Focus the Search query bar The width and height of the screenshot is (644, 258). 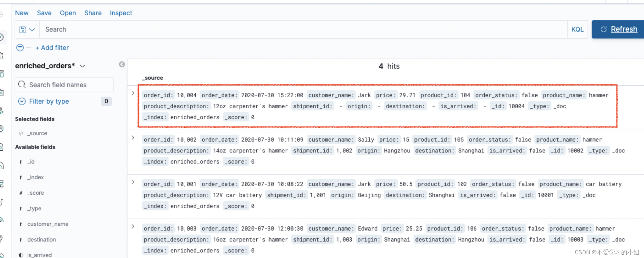pyautogui.click(x=303, y=30)
